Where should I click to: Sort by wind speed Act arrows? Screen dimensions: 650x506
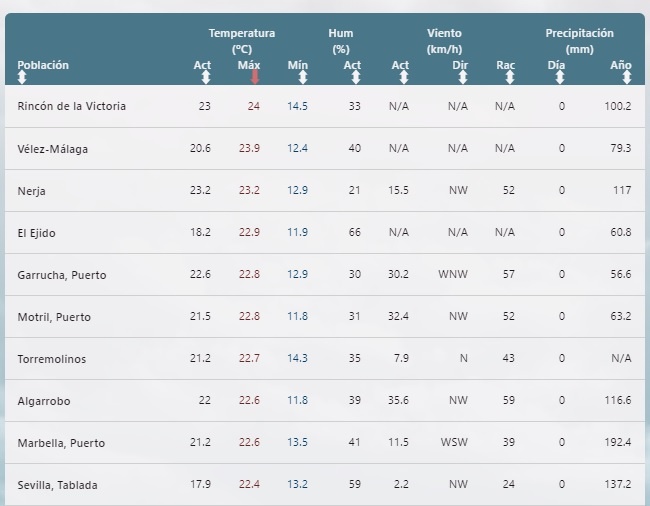404,77
